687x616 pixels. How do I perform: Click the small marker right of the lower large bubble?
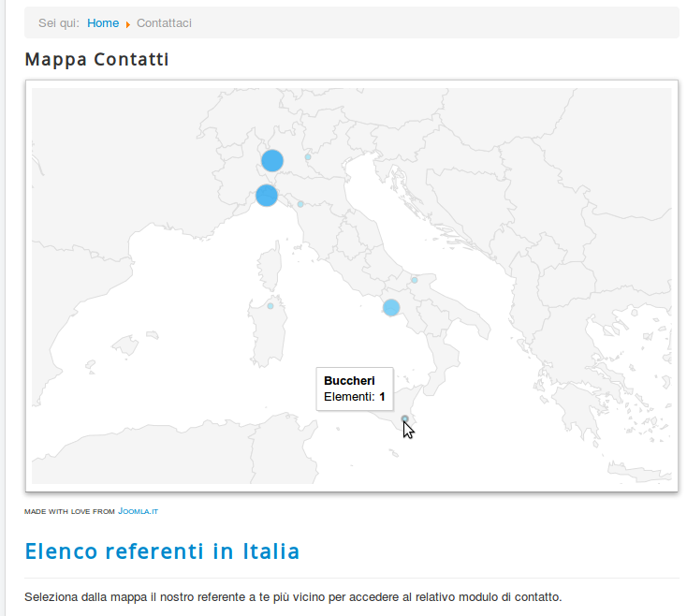coord(300,203)
